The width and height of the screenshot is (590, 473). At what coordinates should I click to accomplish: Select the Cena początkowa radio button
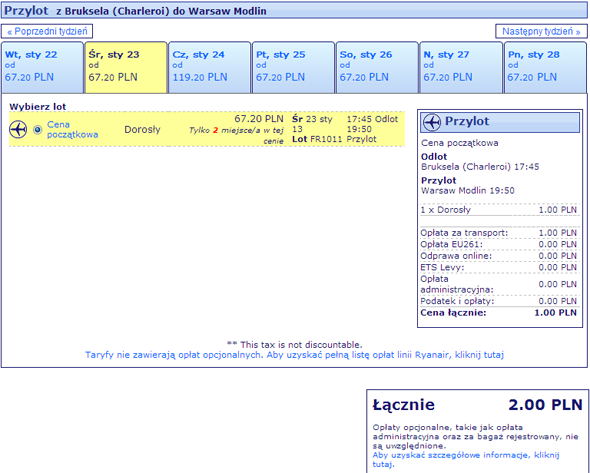click(x=38, y=130)
